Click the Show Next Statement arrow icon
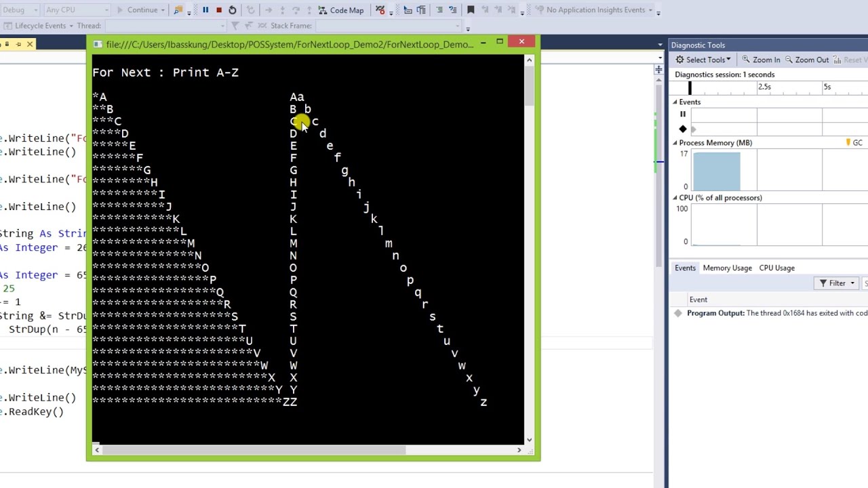The image size is (868, 488). [x=269, y=10]
